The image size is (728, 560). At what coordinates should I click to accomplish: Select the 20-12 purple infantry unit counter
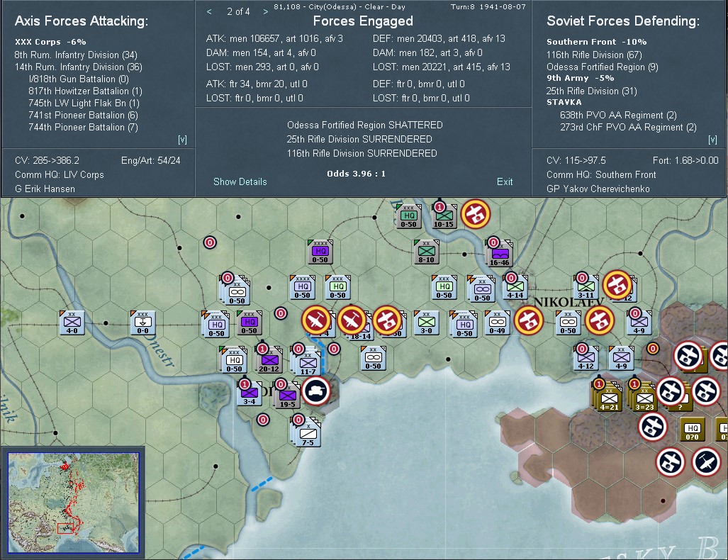[x=269, y=360]
